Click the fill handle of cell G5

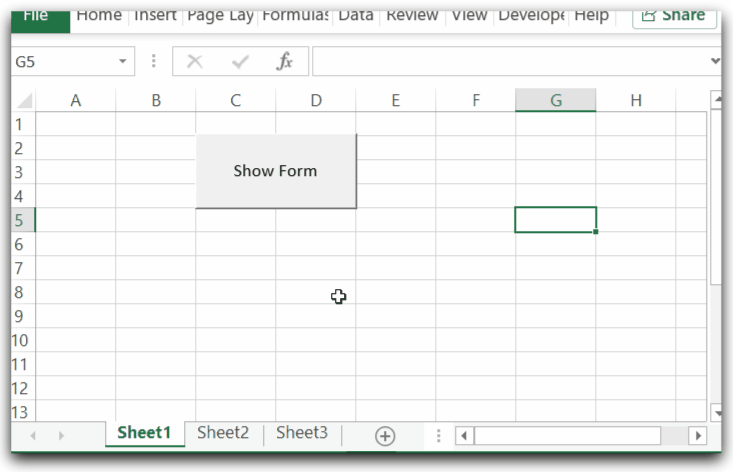pos(596,232)
